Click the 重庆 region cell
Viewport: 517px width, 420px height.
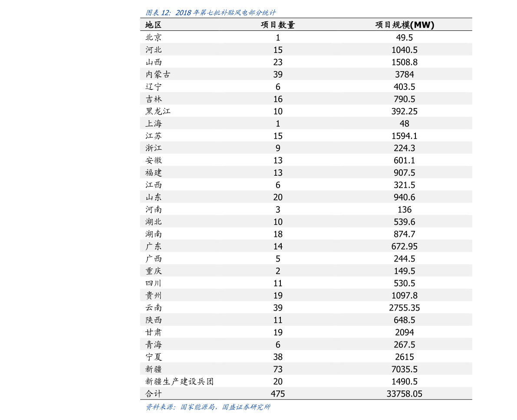click(x=154, y=271)
